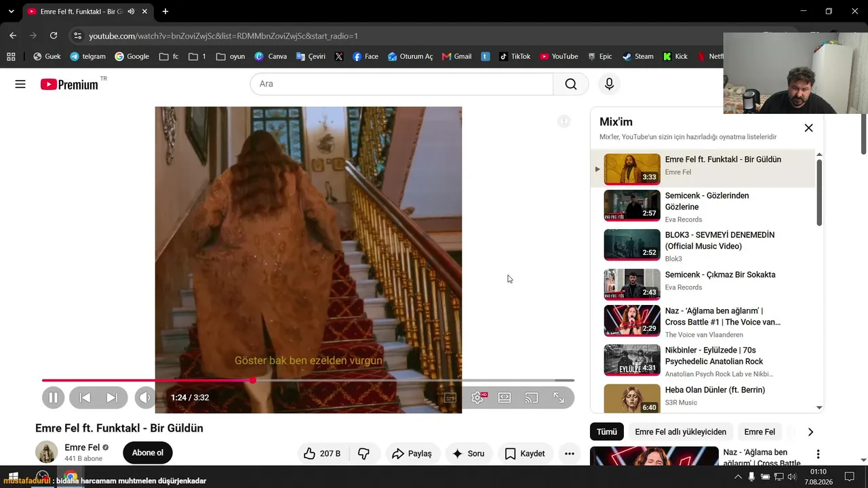The height and width of the screenshot is (488, 868).
Task: Show more filter chips with the arrow
Action: [810, 432]
